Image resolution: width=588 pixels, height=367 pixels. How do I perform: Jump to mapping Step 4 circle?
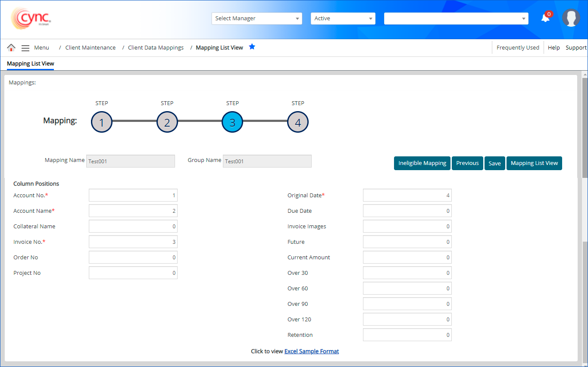pyautogui.click(x=298, y=122)
